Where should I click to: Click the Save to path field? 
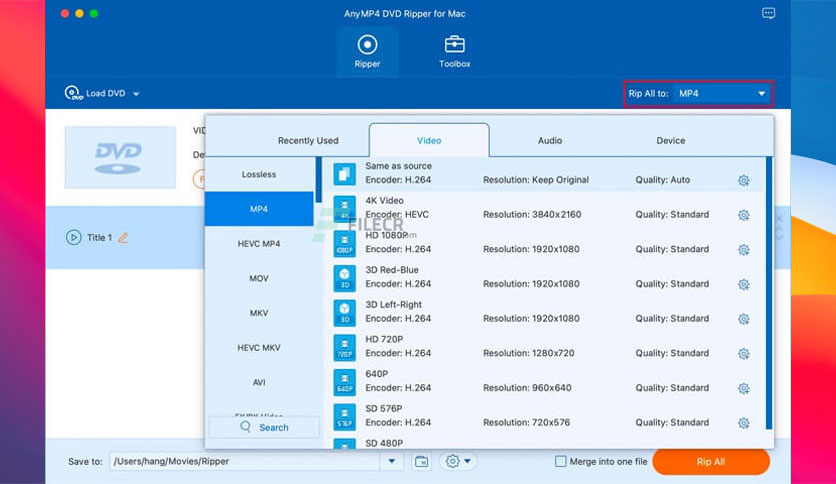[x=245, y=461]
